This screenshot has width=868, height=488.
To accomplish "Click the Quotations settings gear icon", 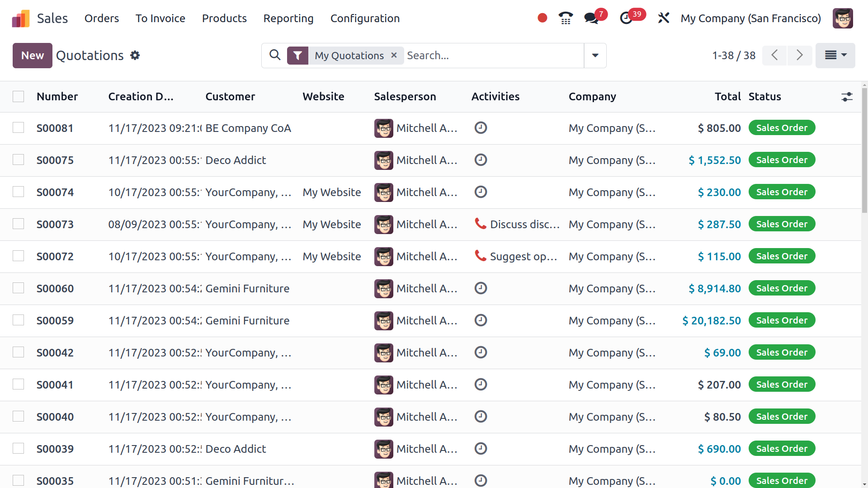I will click(135, 55).
